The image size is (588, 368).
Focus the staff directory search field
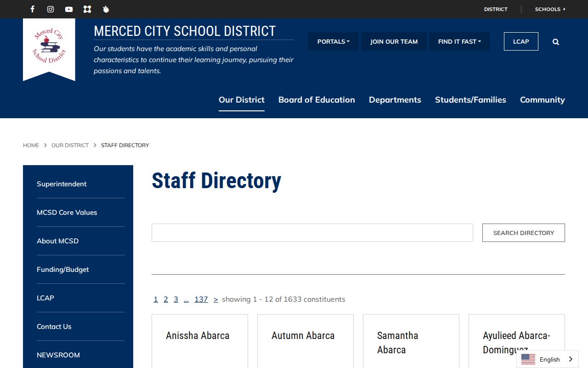pyautogui.click(x=312, y=233)
